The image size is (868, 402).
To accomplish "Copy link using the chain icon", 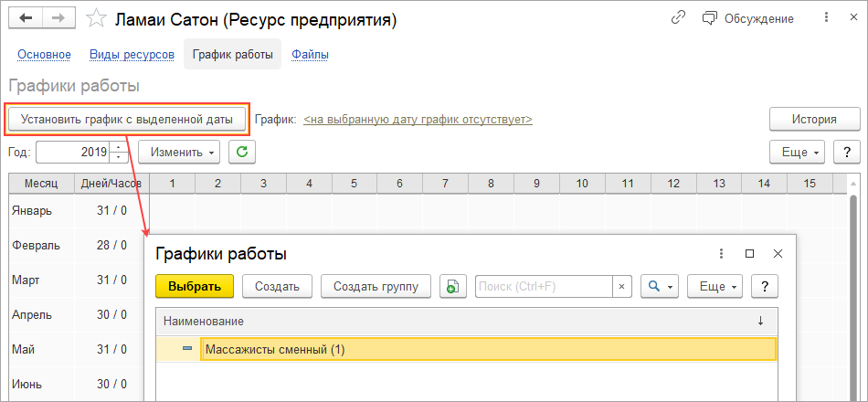I will point(678,18).
